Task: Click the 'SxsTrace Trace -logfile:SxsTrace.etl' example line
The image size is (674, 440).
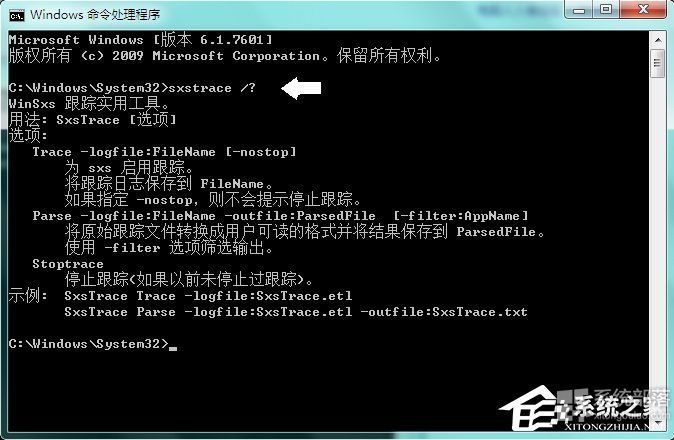Action: tap(208, 296)
